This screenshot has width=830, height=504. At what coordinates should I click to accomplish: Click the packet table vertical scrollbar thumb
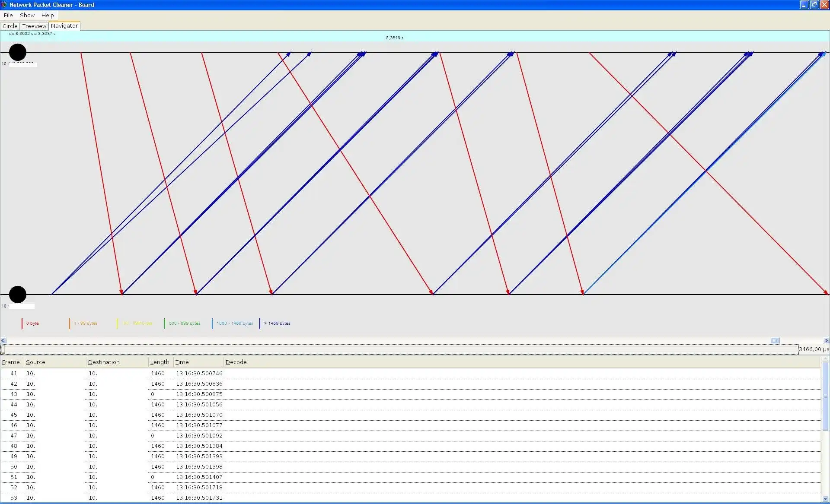[825, 396]
